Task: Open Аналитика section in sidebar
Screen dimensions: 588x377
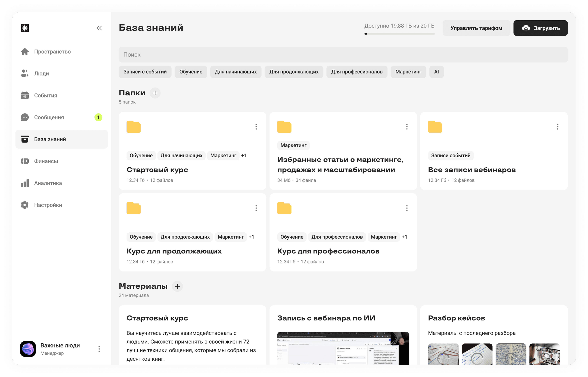Action: pyautogui.click(x=48, y=183)
